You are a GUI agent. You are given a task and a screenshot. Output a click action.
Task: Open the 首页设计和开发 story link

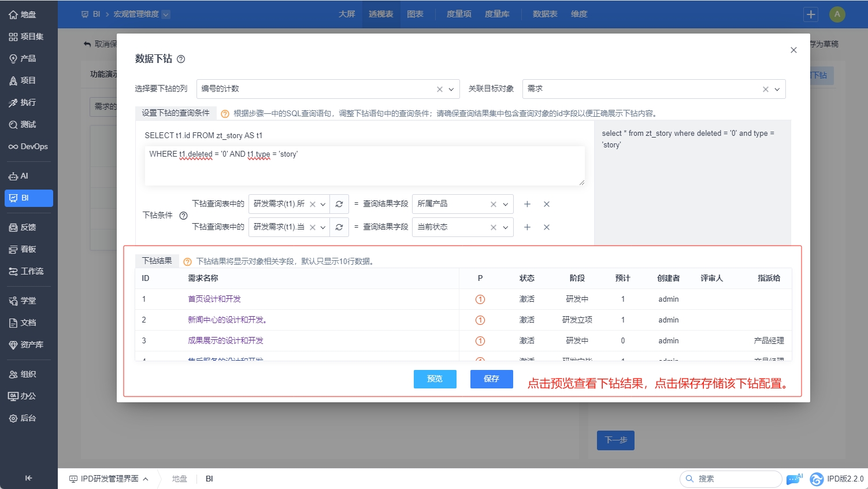click(214, 299)
